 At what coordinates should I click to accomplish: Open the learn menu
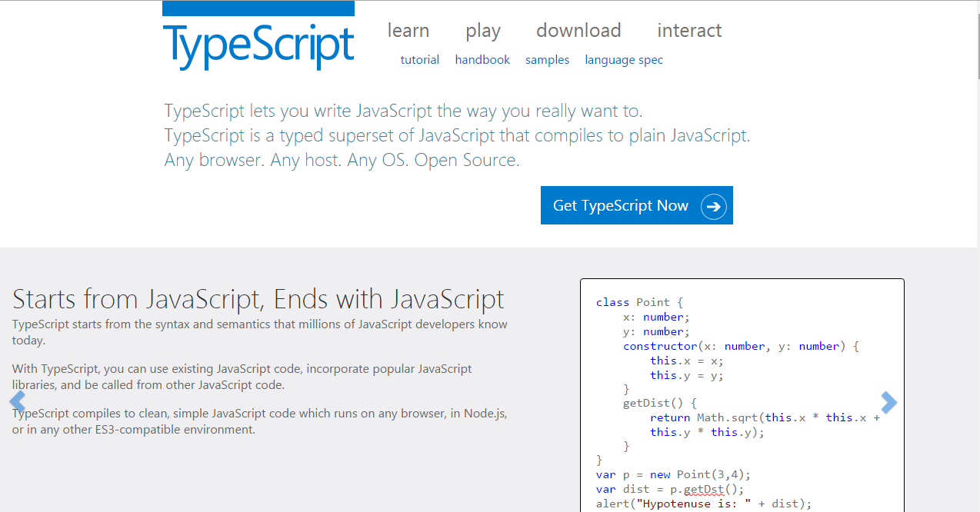408,31
